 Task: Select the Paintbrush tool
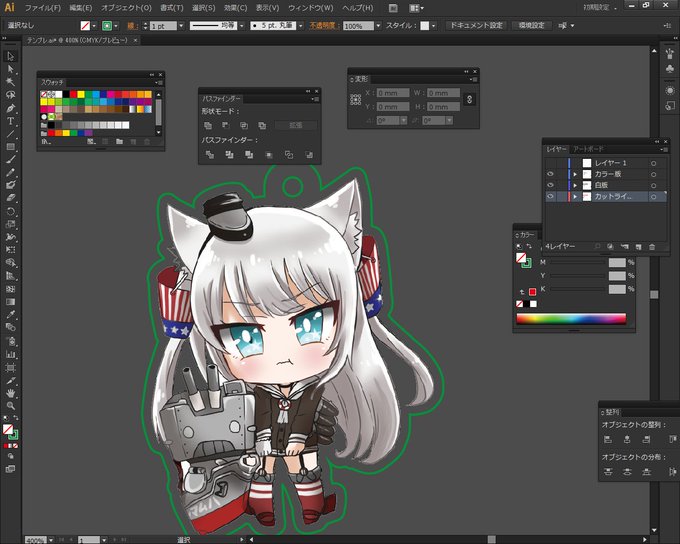coord(10,159)
